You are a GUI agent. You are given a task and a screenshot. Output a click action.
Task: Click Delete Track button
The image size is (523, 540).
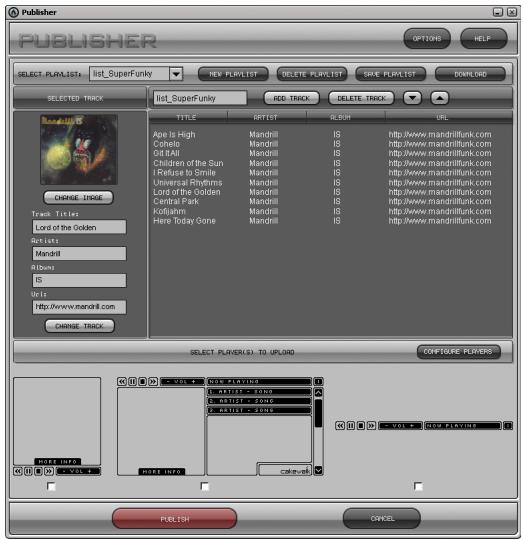point(361,98)
